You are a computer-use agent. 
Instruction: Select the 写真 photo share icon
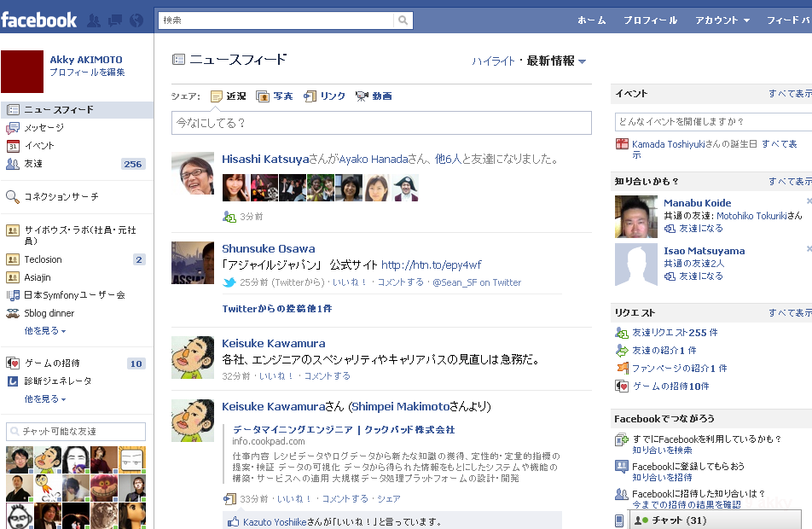coord(275,96)
